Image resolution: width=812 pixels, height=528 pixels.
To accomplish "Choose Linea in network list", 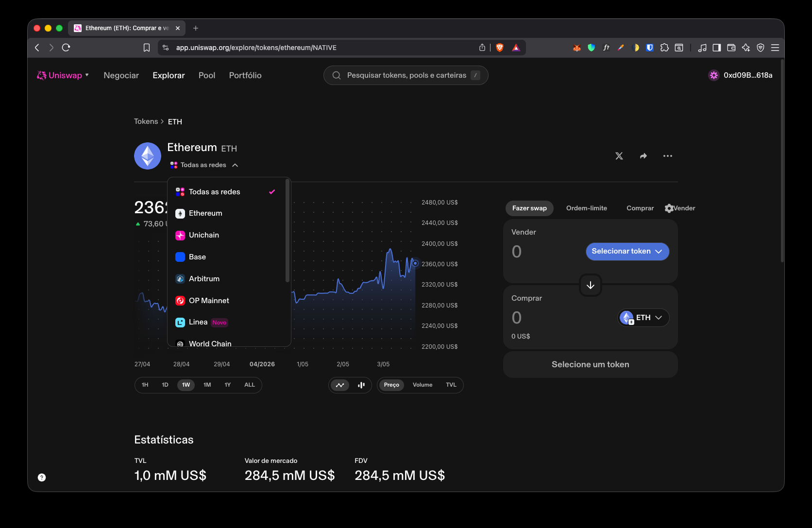I will tap(227, 323).
